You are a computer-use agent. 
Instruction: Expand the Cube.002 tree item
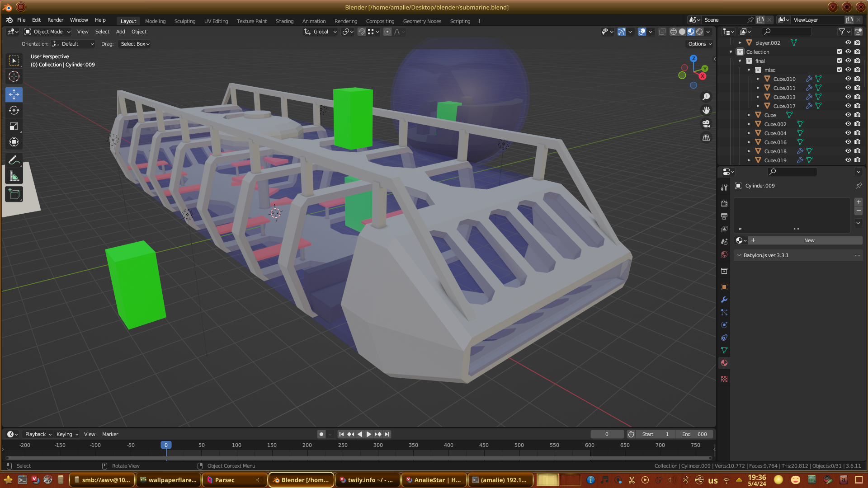[749, 124]
